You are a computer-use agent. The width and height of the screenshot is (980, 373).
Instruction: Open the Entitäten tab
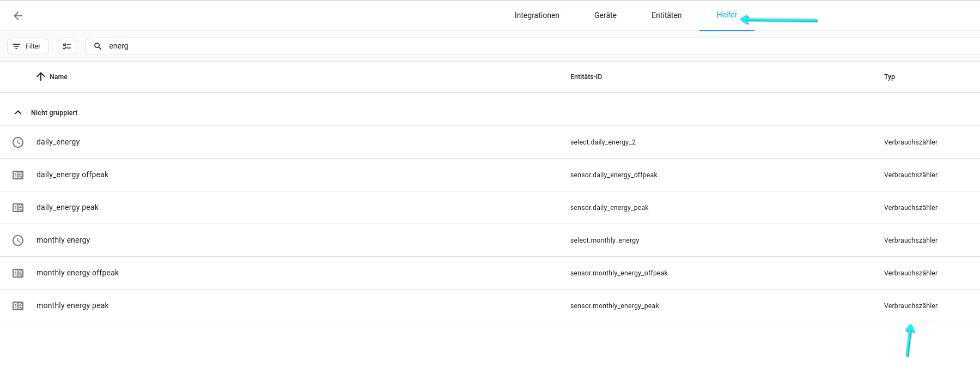pyautogui.click(x=666, y=15)
